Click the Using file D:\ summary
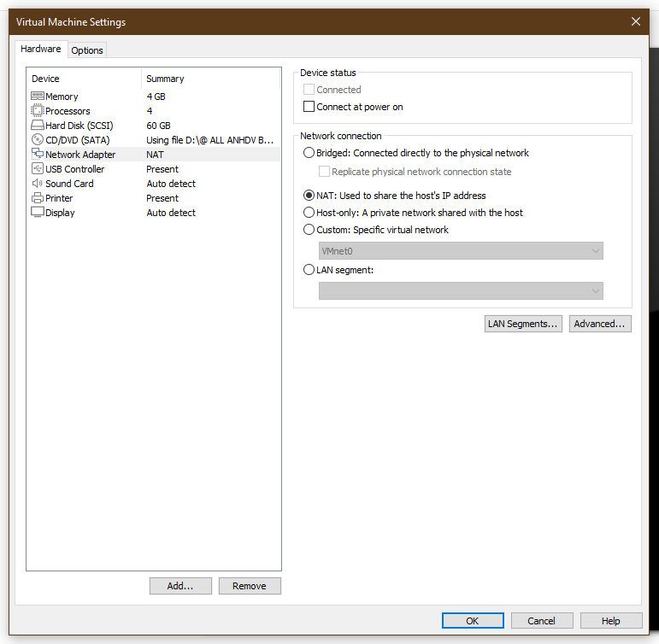 coord(209,140)
